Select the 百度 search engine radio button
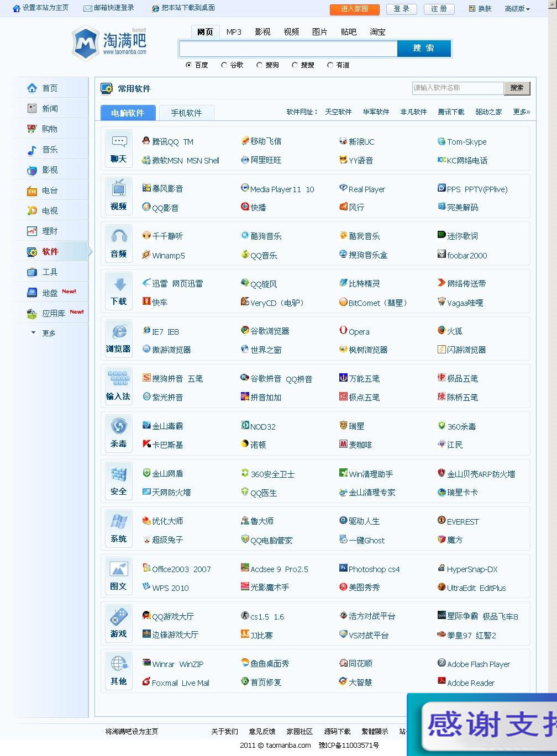Viewport: 557px width, 756px height. [188, 65]
